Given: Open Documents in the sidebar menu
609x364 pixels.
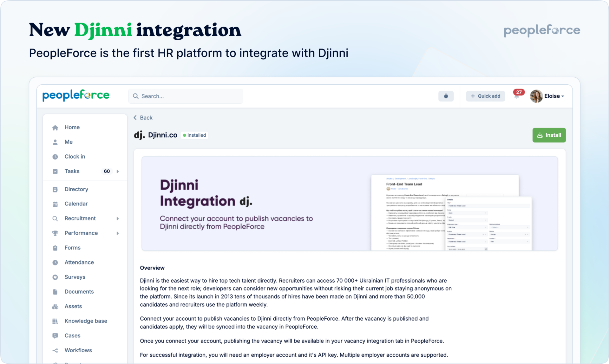Looking at the screenshot, I should point(79,292).
